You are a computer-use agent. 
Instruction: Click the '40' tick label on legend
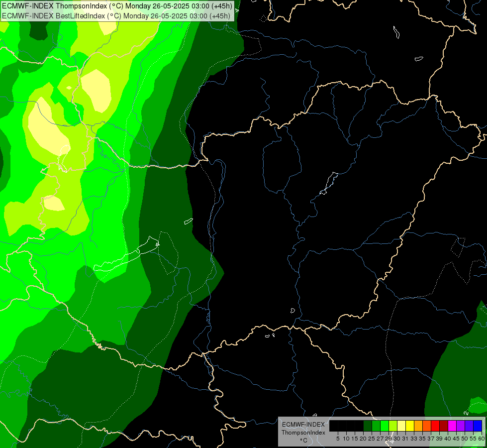coord(448,439)
